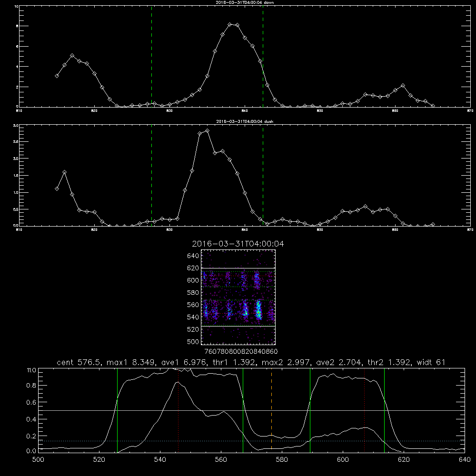Image resolution: width=476 pixels, height=476 pixels.
Task: Click spectral image y-axis label 600
Action: coord(193,280)
